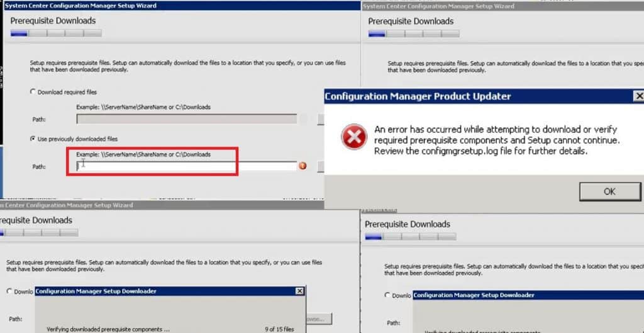Close the Configuration Manager Product Updater dialog
Image resolution: width=644 pixels, height=333 pixels.
pos(639,96)
